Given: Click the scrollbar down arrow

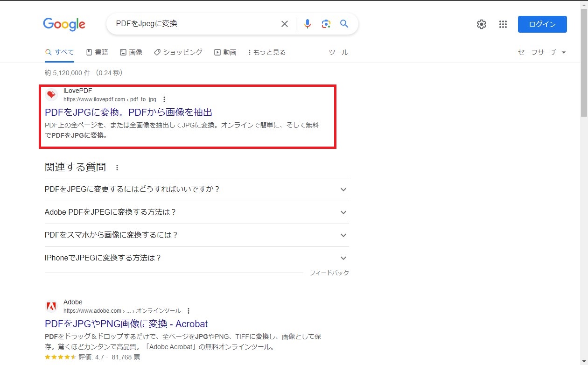Looking at the screenshot, I should (584, 361).
